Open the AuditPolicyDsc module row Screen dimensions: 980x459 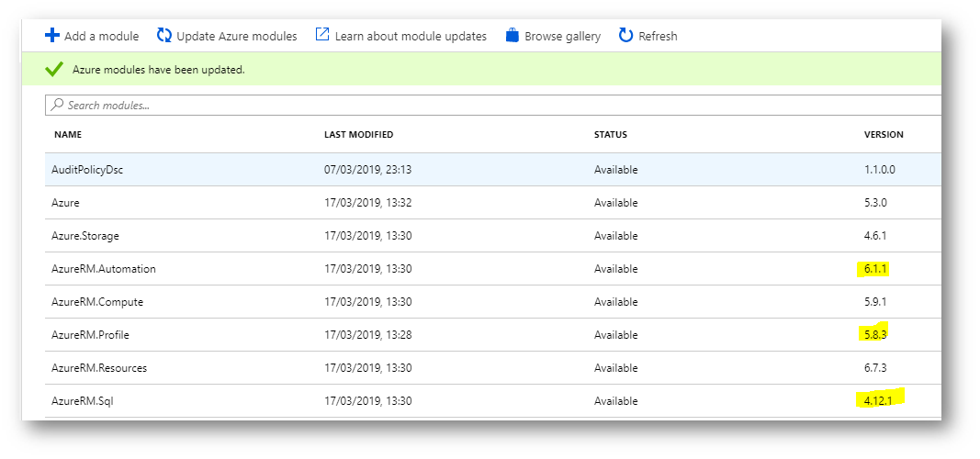493,169
